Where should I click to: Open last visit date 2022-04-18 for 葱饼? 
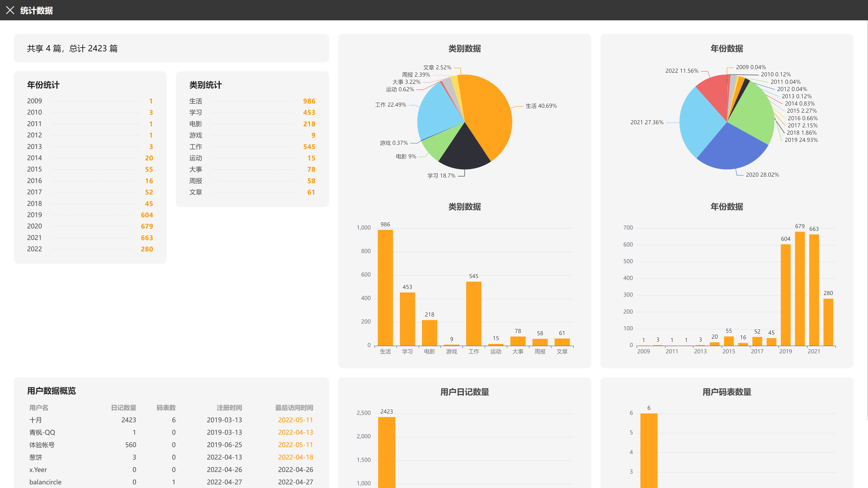coord(295,457)
